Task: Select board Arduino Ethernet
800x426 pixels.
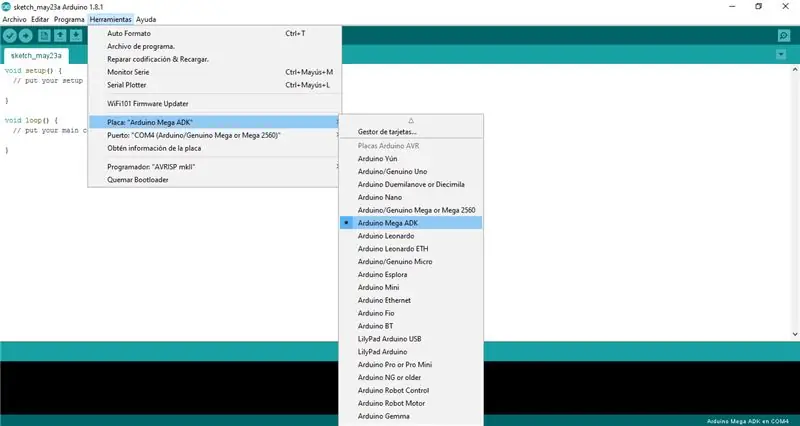Action: coord(411,300)
